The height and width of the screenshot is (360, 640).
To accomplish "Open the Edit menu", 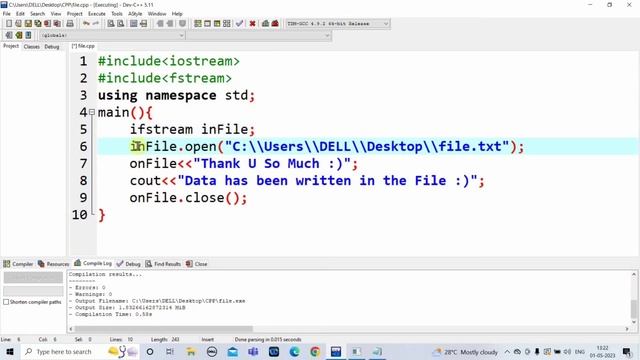I will click(20, 14).
